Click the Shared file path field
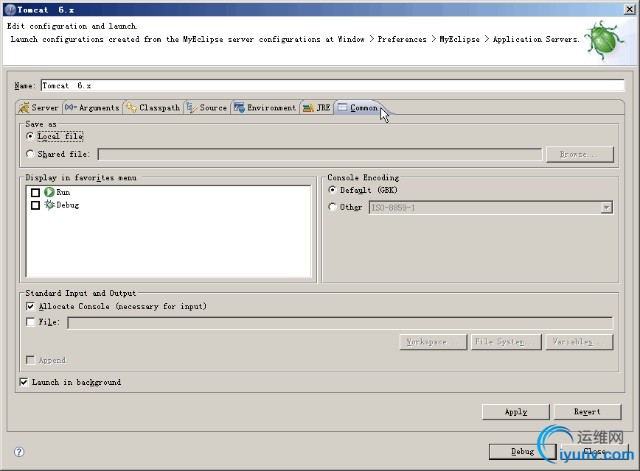 (320, 154)
